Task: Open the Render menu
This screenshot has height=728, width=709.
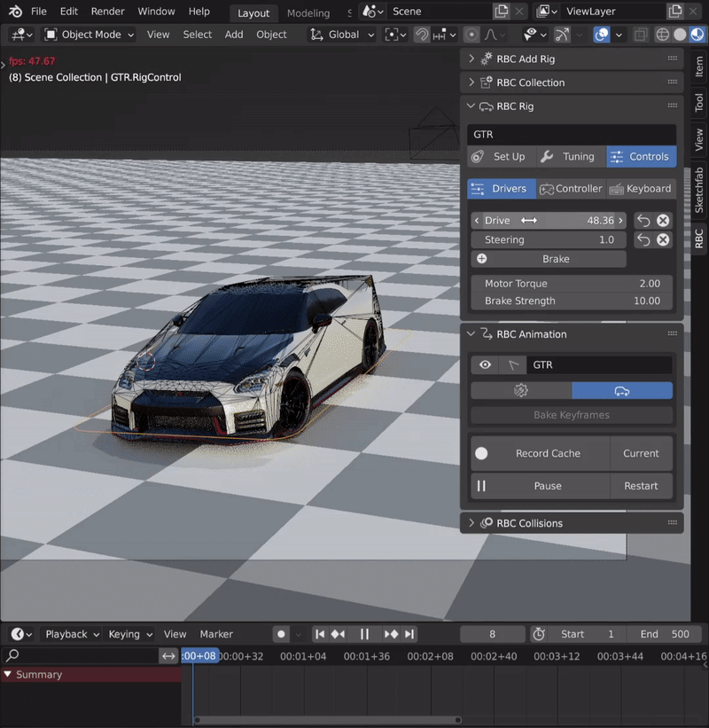Action: [x=107, y=12]
